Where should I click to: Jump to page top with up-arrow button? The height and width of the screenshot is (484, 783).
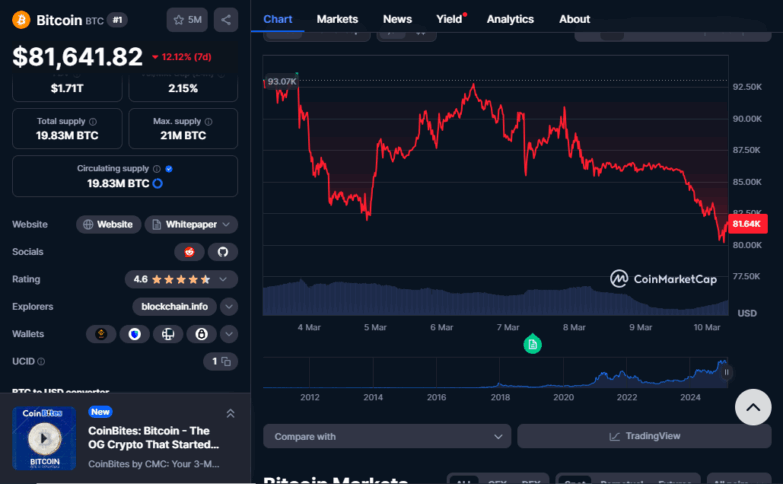(x=753, y=407)
